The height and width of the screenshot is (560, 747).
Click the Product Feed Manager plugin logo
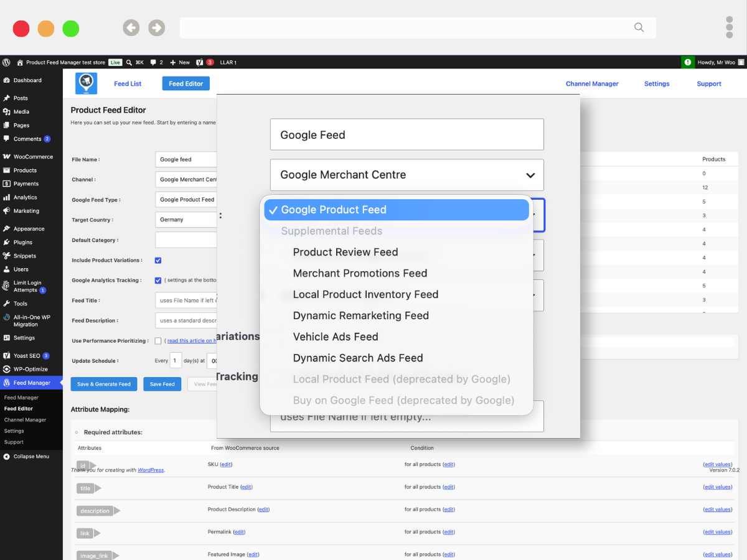coord(86,83)
